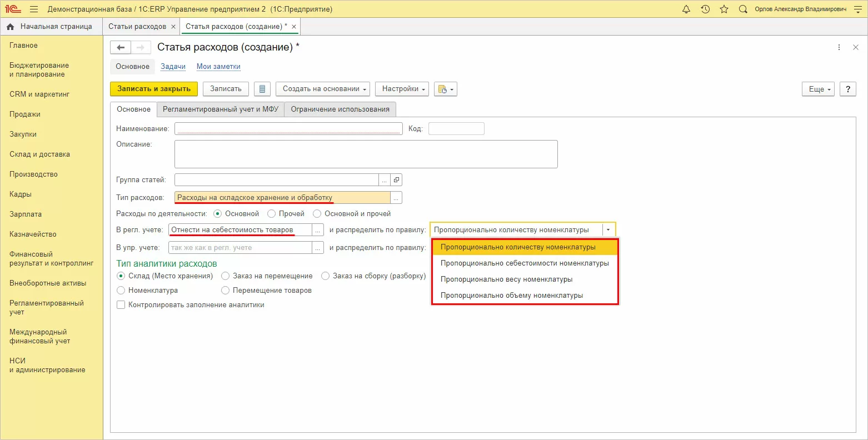Click the home icon of Начальная страница
This screenshot has height=440, width=868.
coord(11,27)
